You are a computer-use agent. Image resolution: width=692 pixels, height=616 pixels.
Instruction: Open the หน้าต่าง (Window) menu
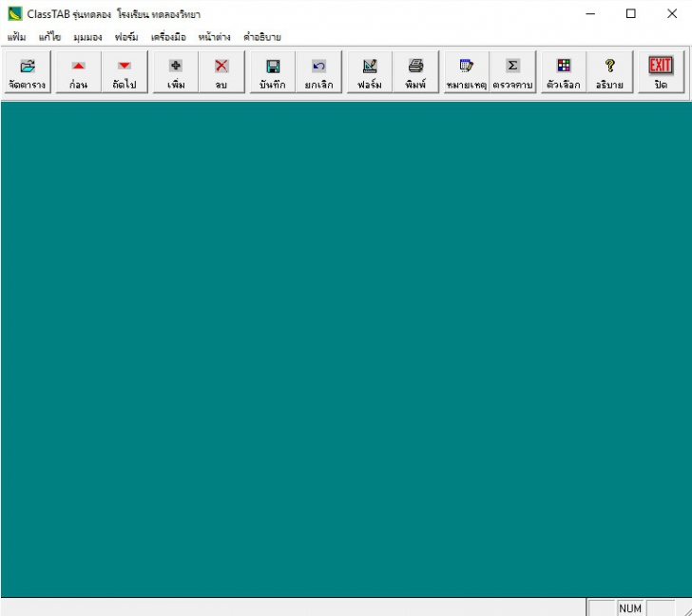[x=214, y=37]
